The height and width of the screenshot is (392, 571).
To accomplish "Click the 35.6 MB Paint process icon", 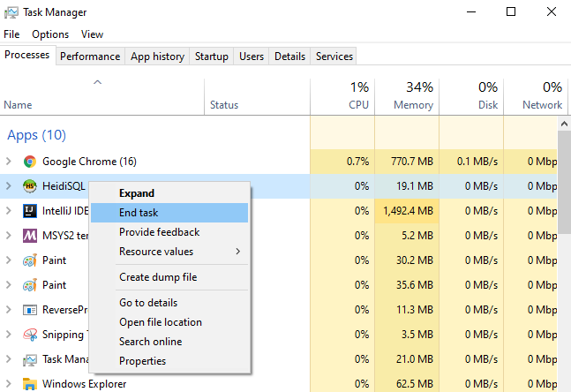I will 30,285.
